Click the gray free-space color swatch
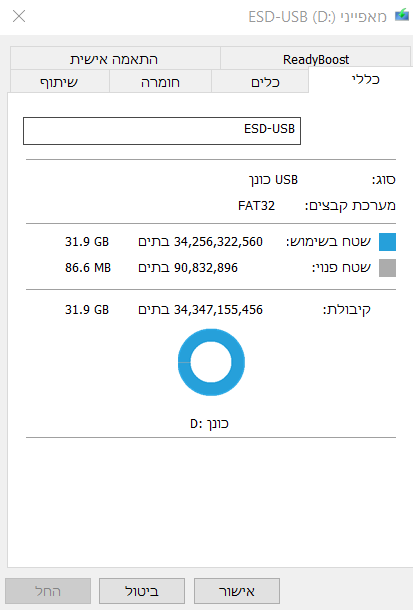Viewport: 413px width, 610px height. pyautogui.click(x=387, y=268)
